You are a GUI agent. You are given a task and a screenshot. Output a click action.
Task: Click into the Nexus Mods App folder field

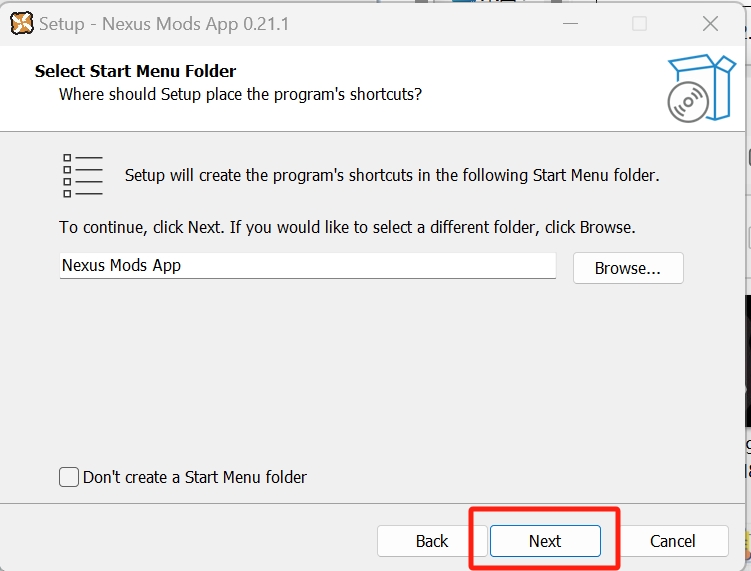click(307, 266)
